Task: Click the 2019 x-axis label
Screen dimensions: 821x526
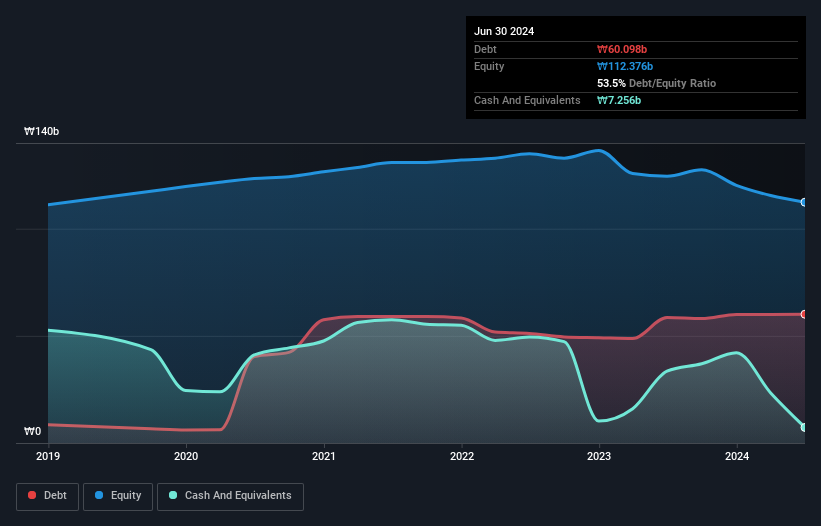Action: click(48, 456)
